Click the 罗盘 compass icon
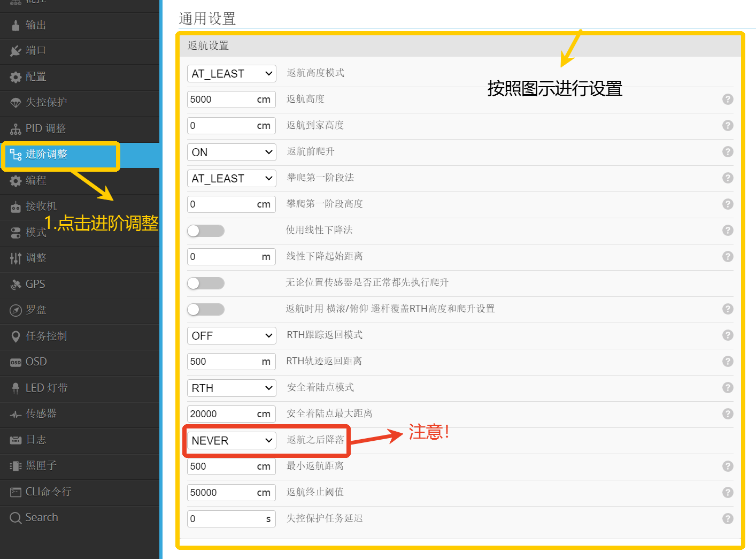Image resolution: width=756 pixels, height=559 pixels. tap(16, 310)
